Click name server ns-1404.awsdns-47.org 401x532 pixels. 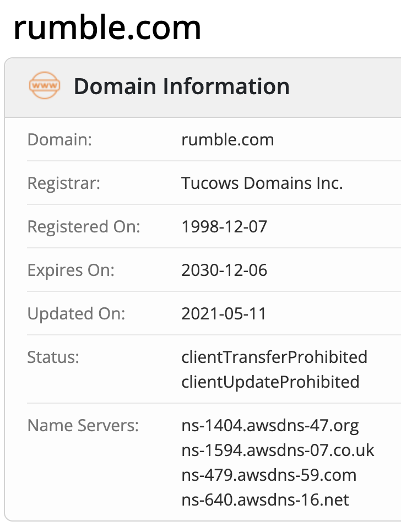(270, 425)
